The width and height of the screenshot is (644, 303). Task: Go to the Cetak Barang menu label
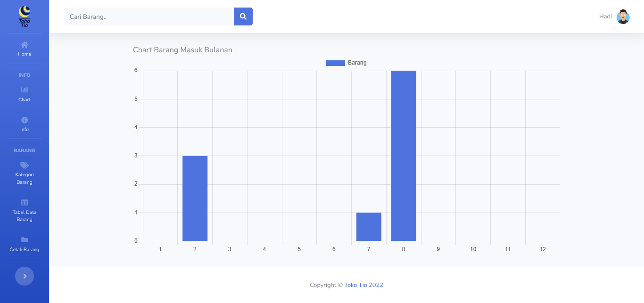pyautogui.click(x=25, y=250)
